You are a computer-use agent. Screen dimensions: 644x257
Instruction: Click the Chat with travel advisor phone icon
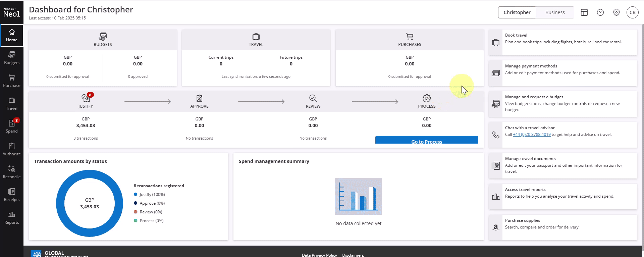[x=496, y=135]
